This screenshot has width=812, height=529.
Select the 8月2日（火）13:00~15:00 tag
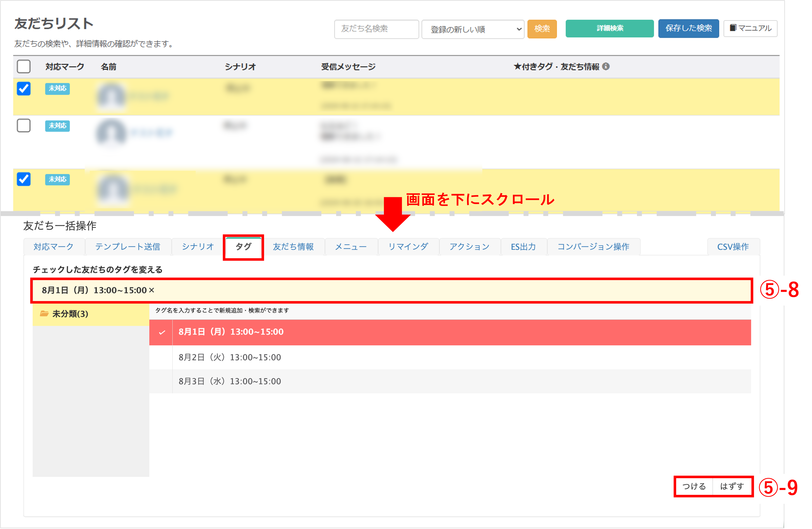(x=230, y=357)
